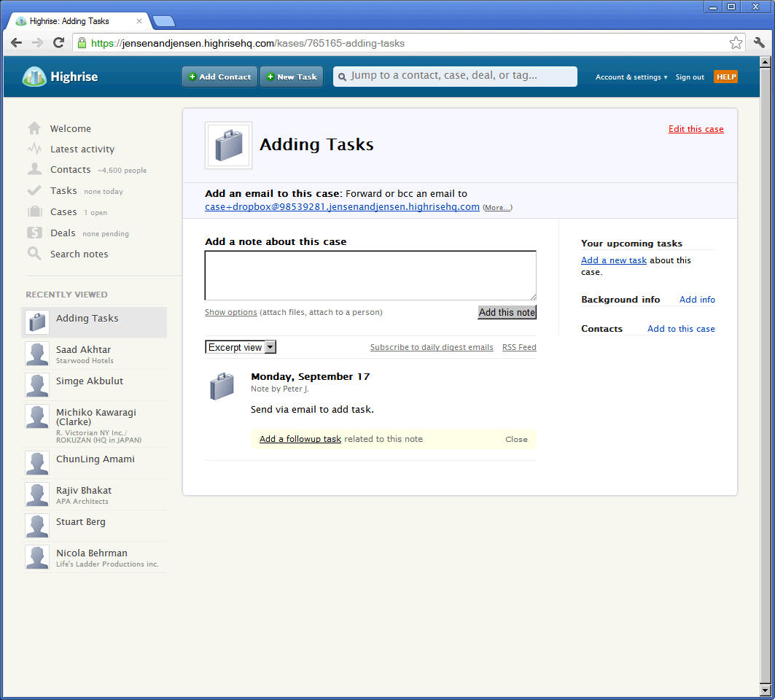Click the RSS Feed link
The height and width of the screenshot is (700, 775).
519,347
